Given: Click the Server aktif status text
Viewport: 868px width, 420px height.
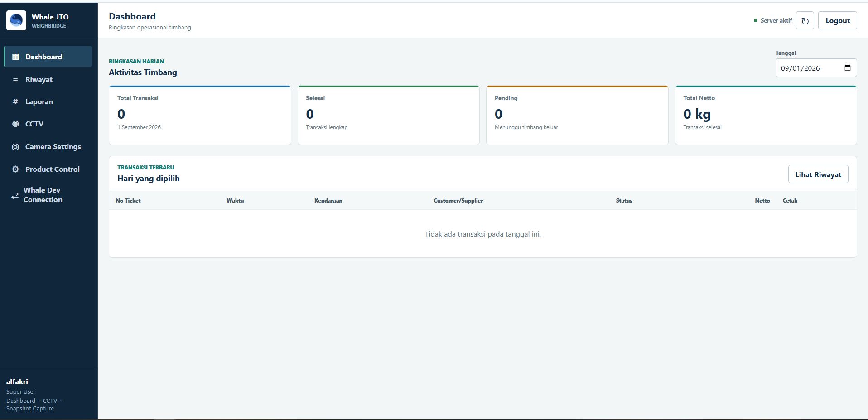Looking at the screenshot, I should (776, 20).
